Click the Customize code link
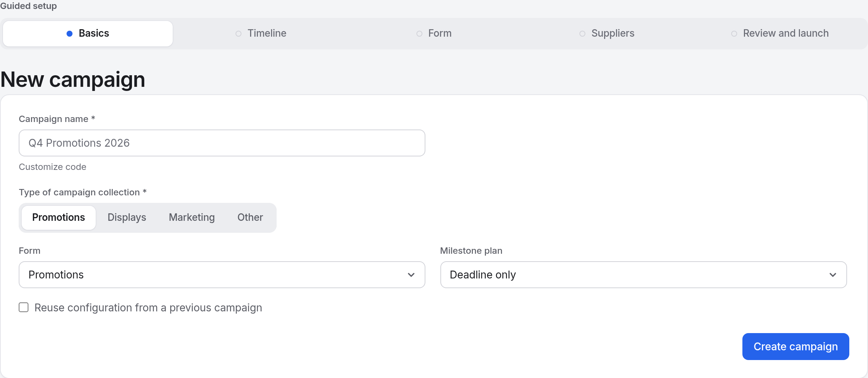 (53, 167)
